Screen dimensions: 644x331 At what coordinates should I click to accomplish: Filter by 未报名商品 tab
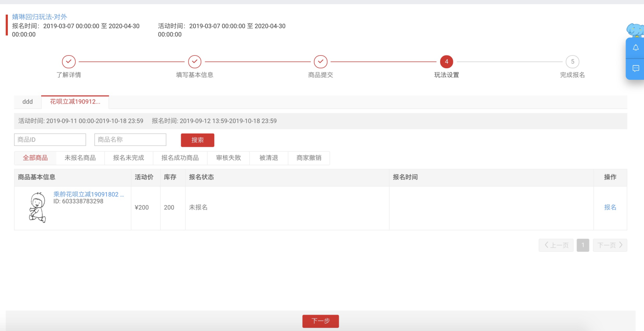80,158
